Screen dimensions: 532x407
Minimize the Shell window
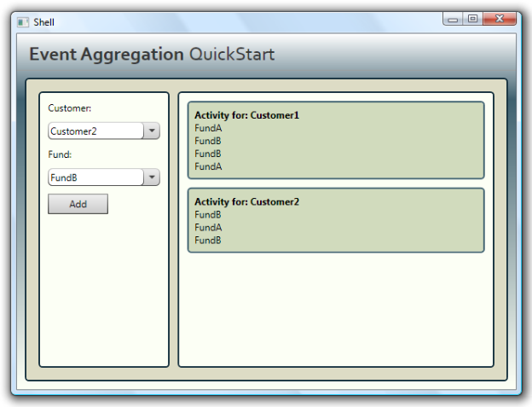[x=453, y=19]
